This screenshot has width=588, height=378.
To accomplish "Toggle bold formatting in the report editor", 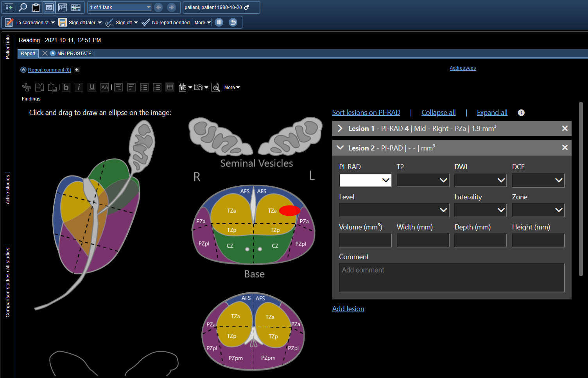I will (x=66, y=87).
